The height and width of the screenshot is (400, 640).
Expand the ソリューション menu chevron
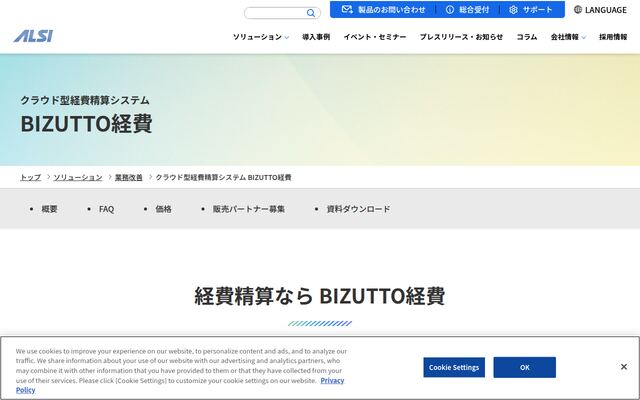pos(287,37)
